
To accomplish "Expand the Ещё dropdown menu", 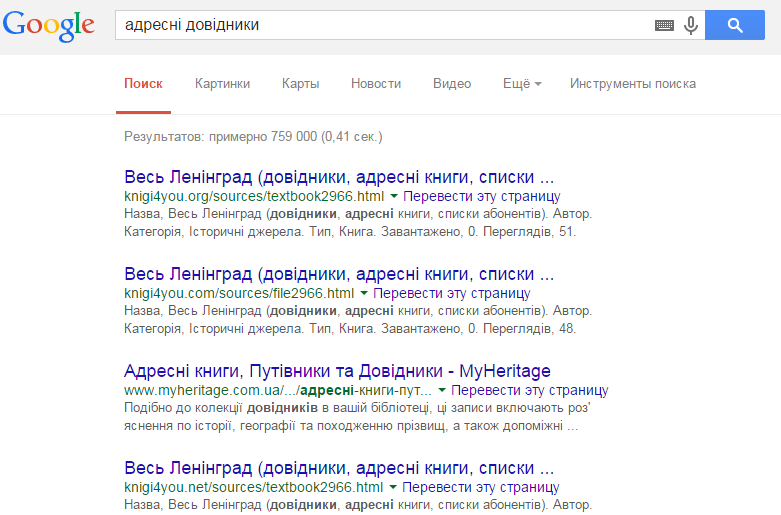I will (522, 84).
